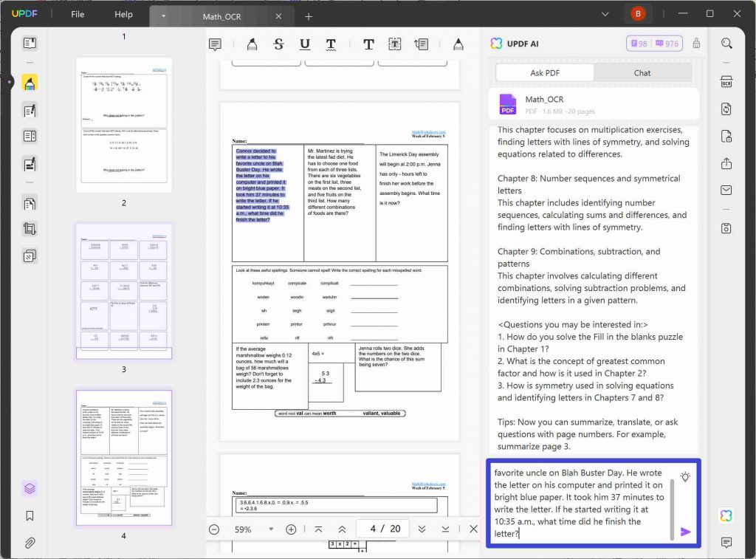Image resolution: width=756 pixels, height=559 pixels.
Task: Select the text box tool
Action: [x=394, y=44]
